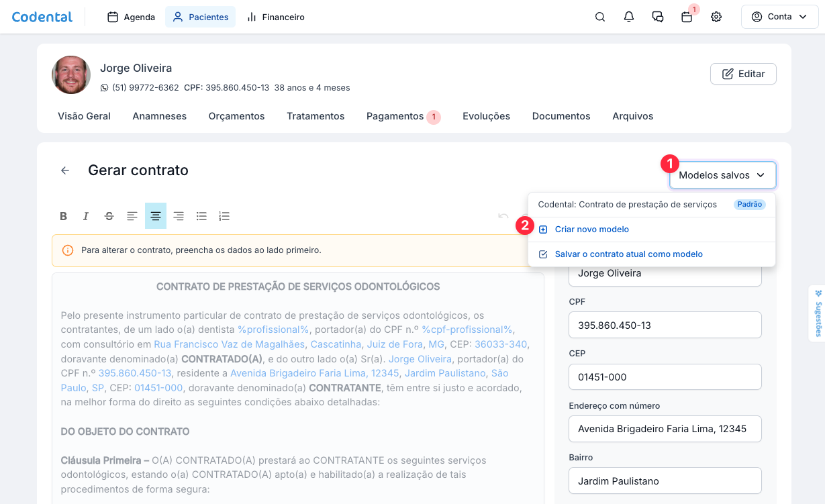825x504 pixels.
Task: Open the search magnifier icon
Action: pyautogui.click(x=600, y=17)
